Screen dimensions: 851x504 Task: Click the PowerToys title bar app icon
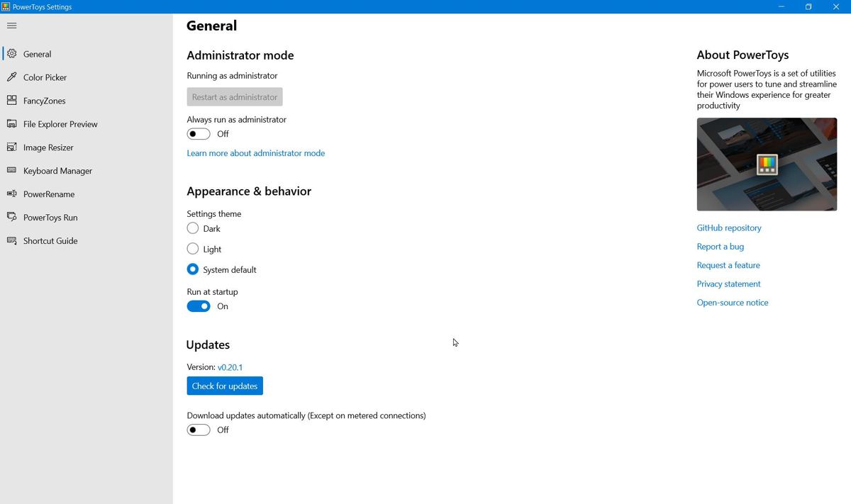pyautogui.click(x=6, y=6)
